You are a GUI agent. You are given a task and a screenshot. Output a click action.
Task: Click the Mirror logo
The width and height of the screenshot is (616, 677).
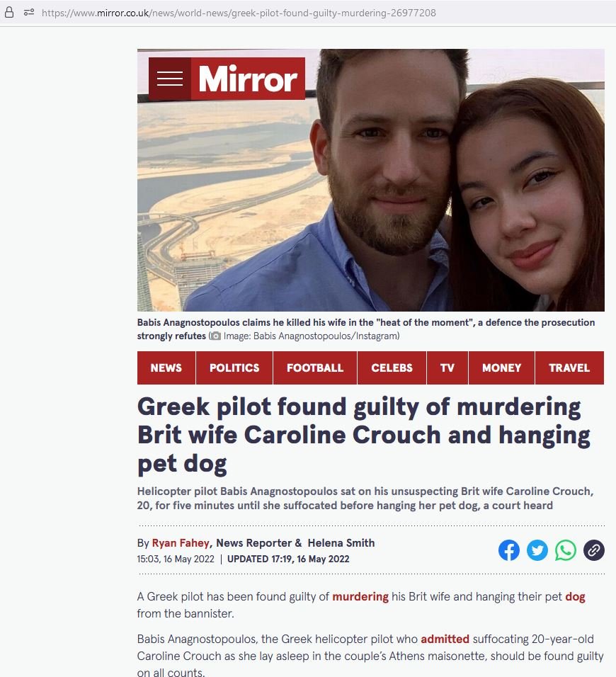248,79
